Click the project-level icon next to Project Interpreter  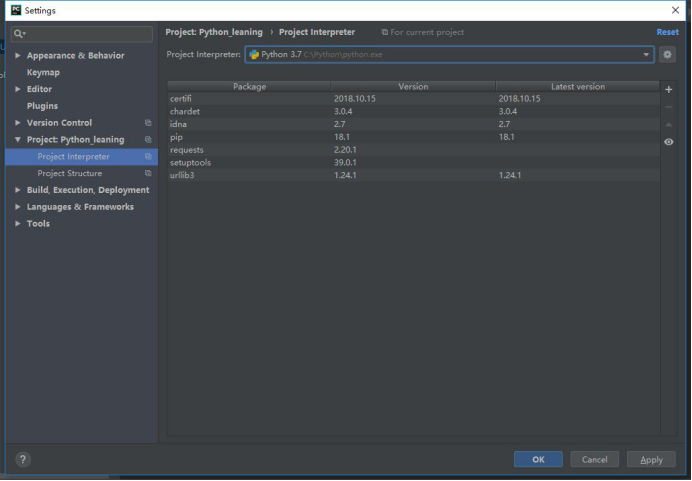148,156
